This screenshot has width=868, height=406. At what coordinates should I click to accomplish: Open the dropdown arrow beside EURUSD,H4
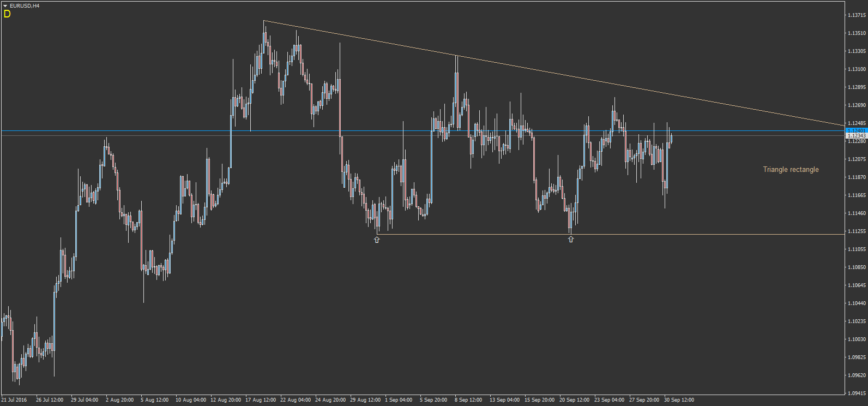coord(5,5)
